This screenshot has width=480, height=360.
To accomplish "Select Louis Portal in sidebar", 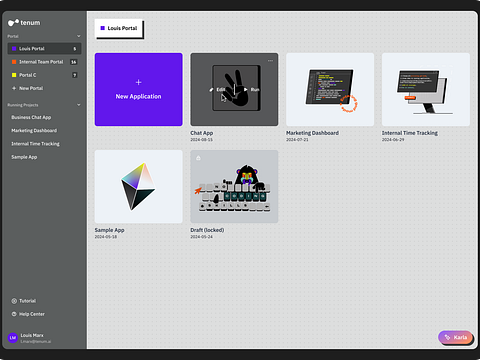I will 44,49.
